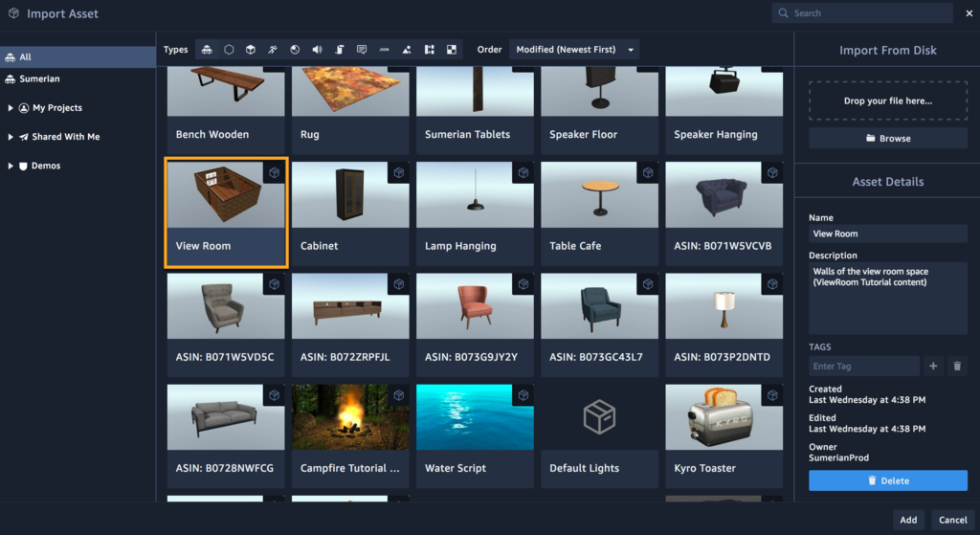
Task: Click the add tag plus icon
Action: pos(933,367)
